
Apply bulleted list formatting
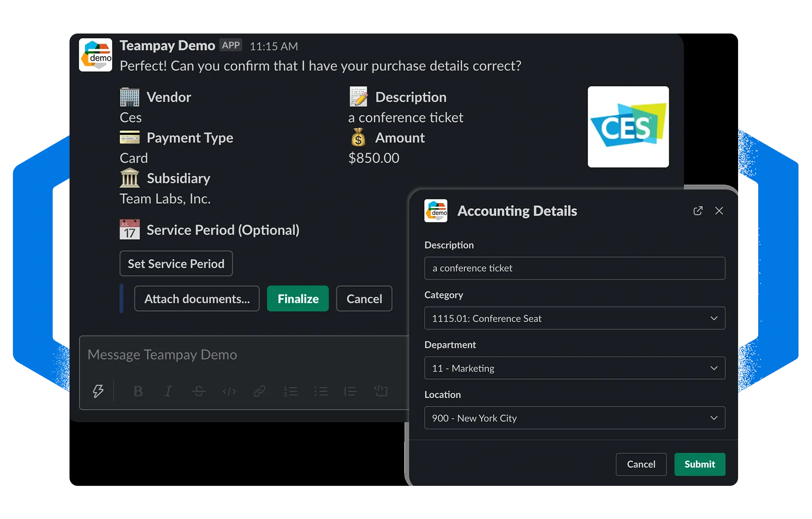point(321,391)
